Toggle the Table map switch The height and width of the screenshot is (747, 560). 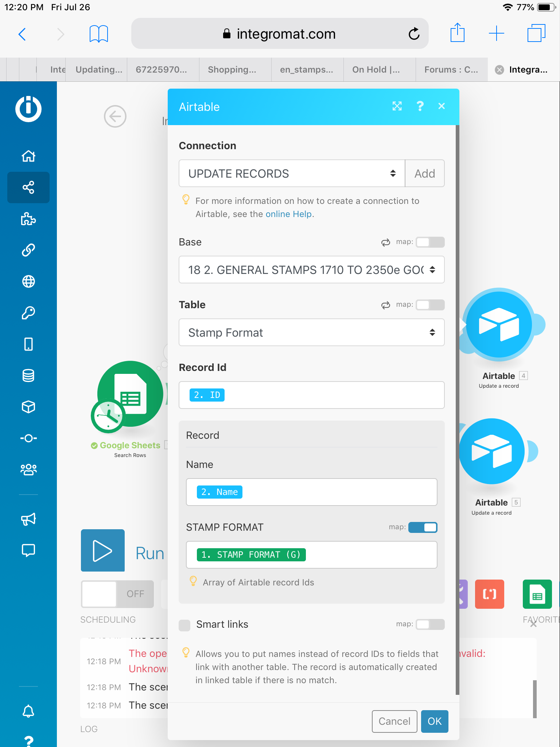(x=430, y=305)
